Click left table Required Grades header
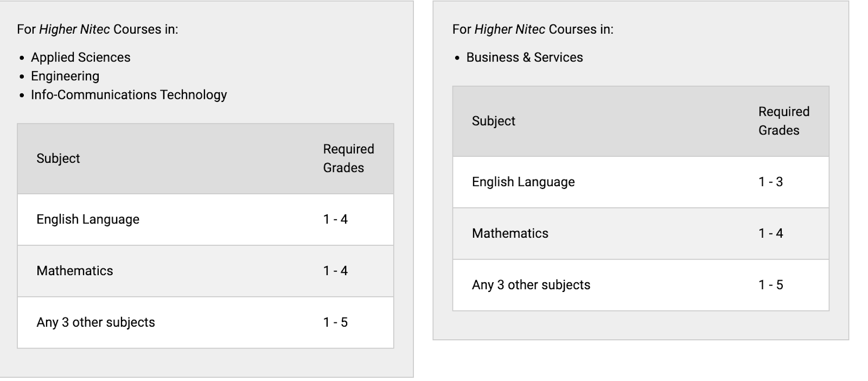This screenshot has width=868, height=381. tap(348, 158)
